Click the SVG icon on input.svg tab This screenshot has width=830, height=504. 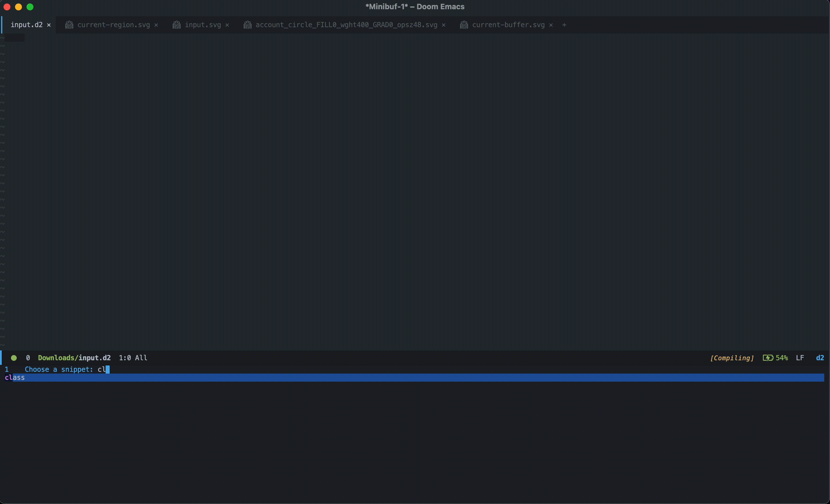pyautogui.click(x=177, y=25)
